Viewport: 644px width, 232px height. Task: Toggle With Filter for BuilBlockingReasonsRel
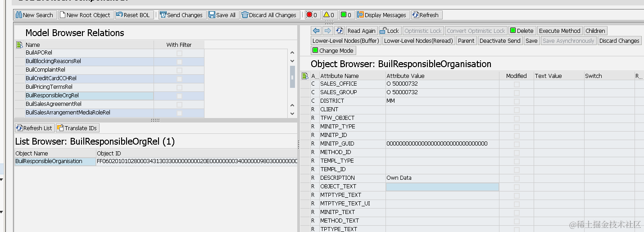[179, 62]
